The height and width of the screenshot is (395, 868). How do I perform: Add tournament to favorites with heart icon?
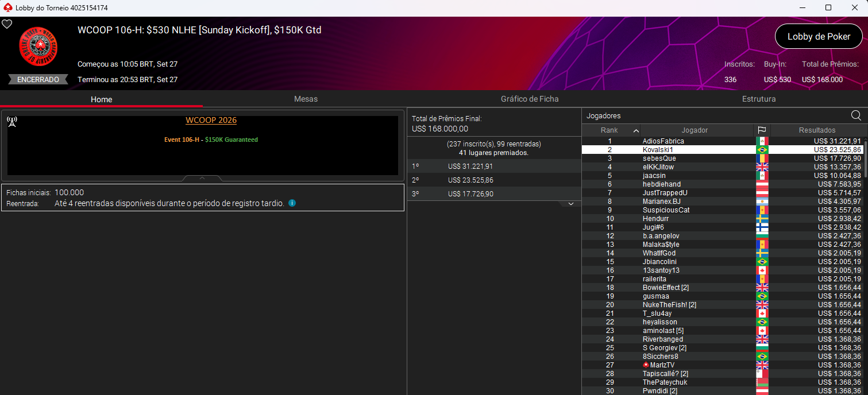point(7,24)
